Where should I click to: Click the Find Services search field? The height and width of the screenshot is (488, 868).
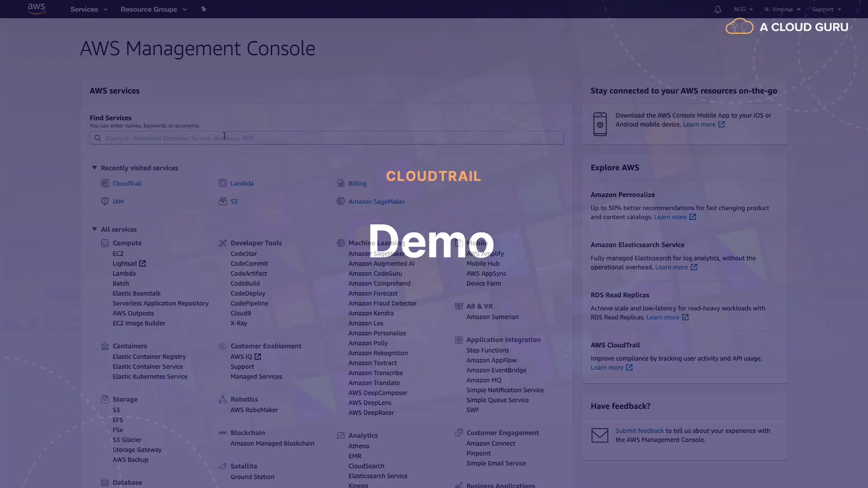point(326,138)
